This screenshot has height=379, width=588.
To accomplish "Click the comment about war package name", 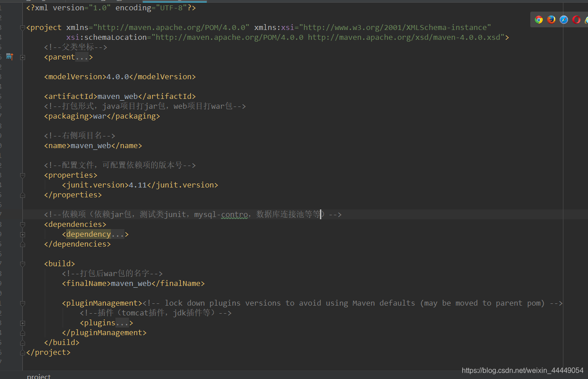I will [x=112, y=273].
